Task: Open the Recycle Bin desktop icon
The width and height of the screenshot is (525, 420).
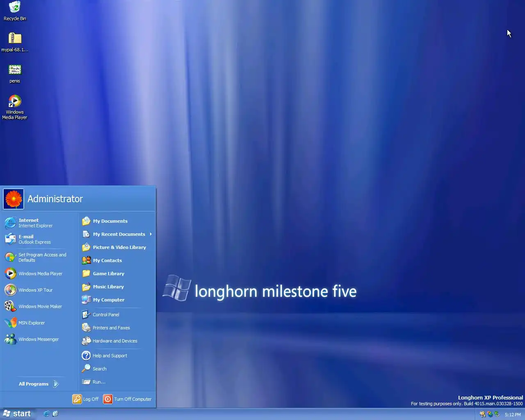Action: point(15,11)
